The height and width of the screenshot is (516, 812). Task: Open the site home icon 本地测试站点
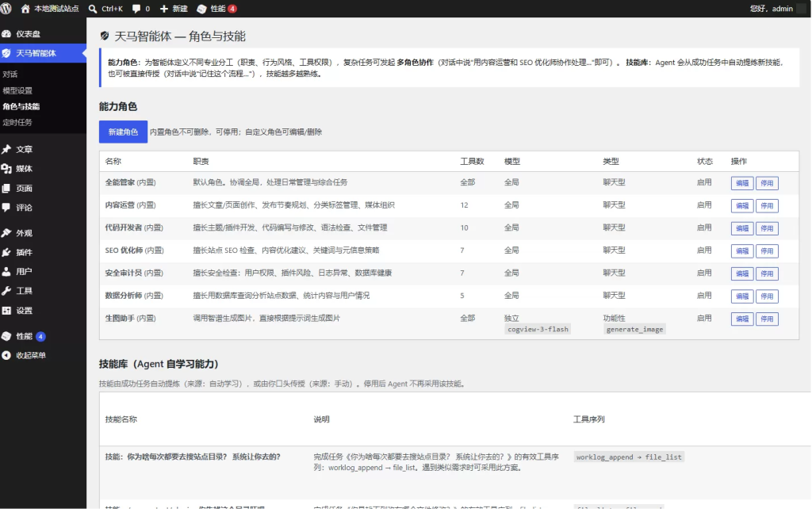pyautogui.click(x=25, y=8)
